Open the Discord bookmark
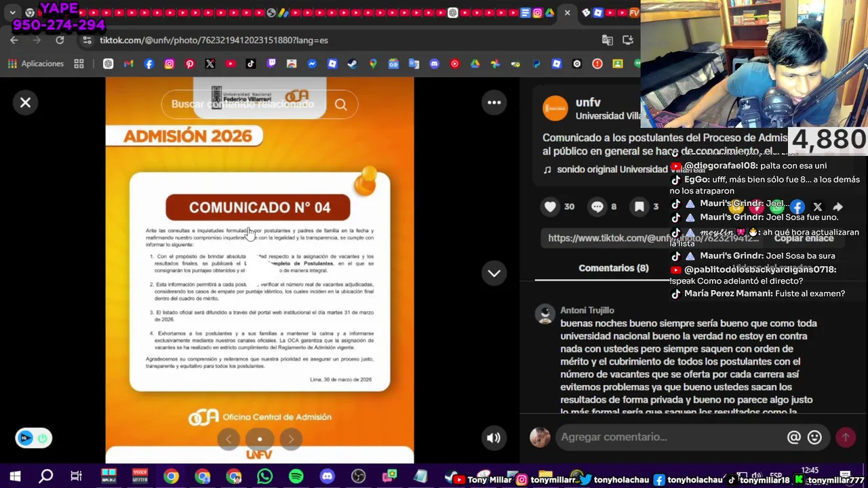 434,64
